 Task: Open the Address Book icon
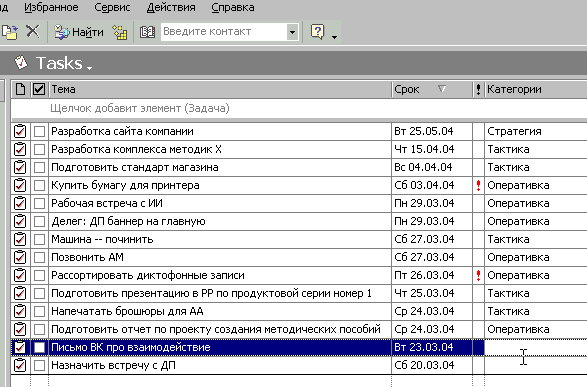click(x=147, y=32)
